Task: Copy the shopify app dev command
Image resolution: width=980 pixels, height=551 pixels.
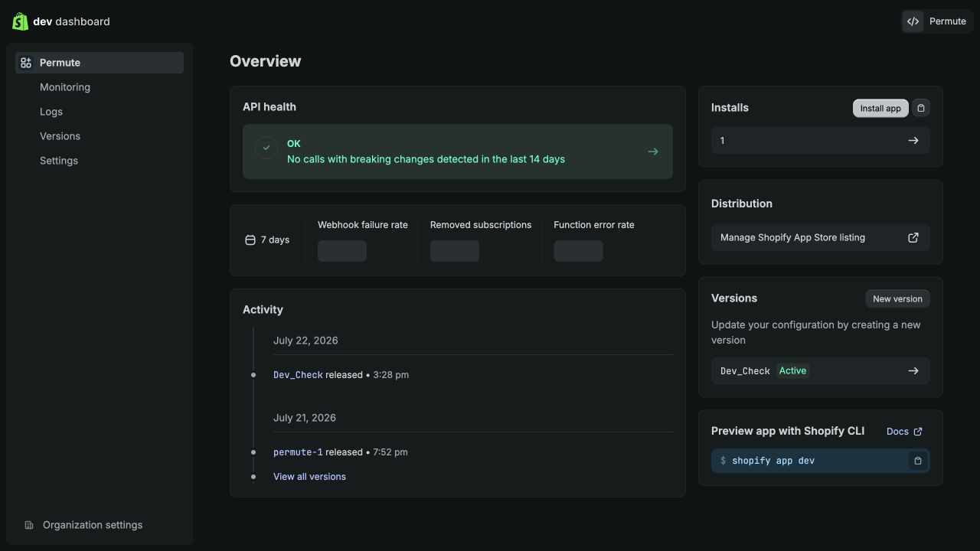Action: [918, 461]
